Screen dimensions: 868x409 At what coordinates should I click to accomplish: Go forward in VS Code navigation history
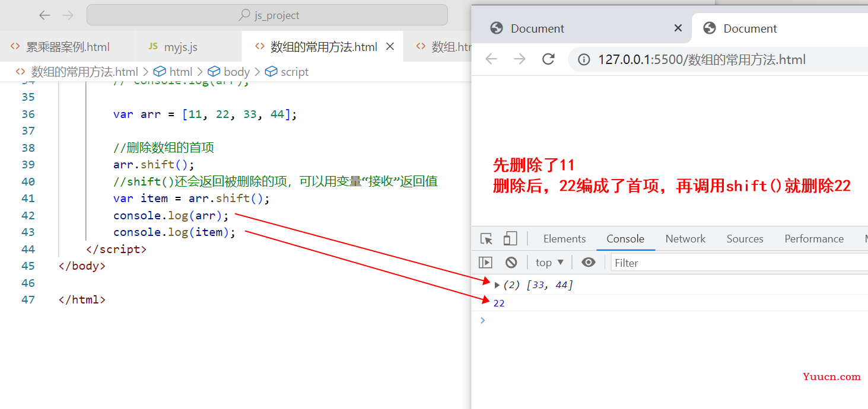[68, 15]
